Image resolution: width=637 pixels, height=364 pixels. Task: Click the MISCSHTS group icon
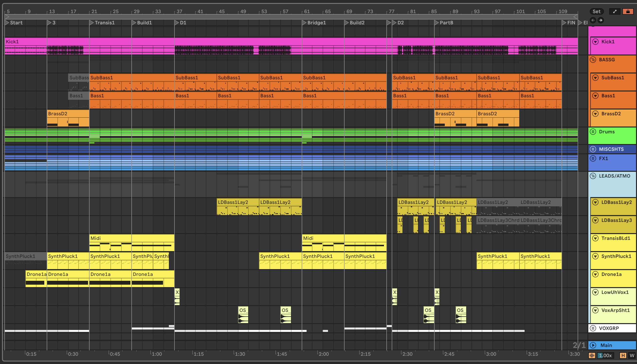pos(593,149)
